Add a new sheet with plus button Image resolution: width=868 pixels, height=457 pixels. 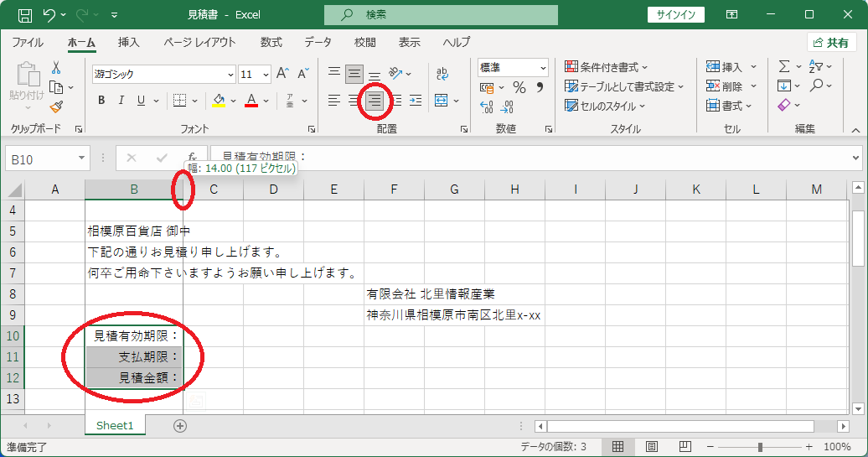[x=180, y=425]
